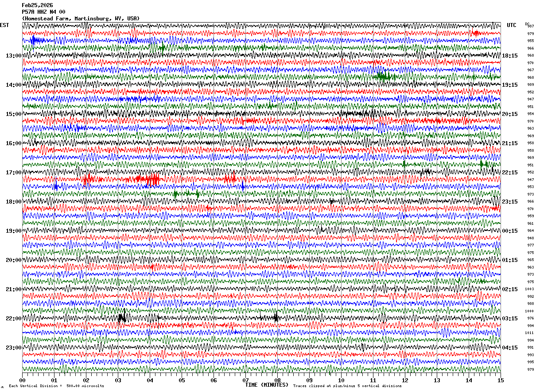This screenshot has height=392, width=536.
Task: Click the 00:15 UTC time label
Action: (x=509, y=231)
